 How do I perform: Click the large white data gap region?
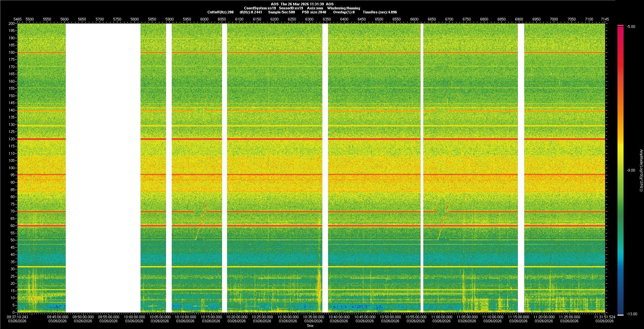click(x=103, y=168)
